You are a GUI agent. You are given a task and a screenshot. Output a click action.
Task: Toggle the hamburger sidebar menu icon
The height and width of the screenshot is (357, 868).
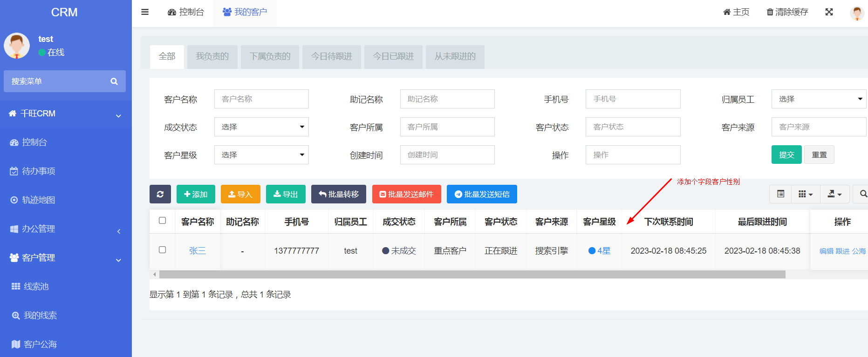tap(145, 12)
